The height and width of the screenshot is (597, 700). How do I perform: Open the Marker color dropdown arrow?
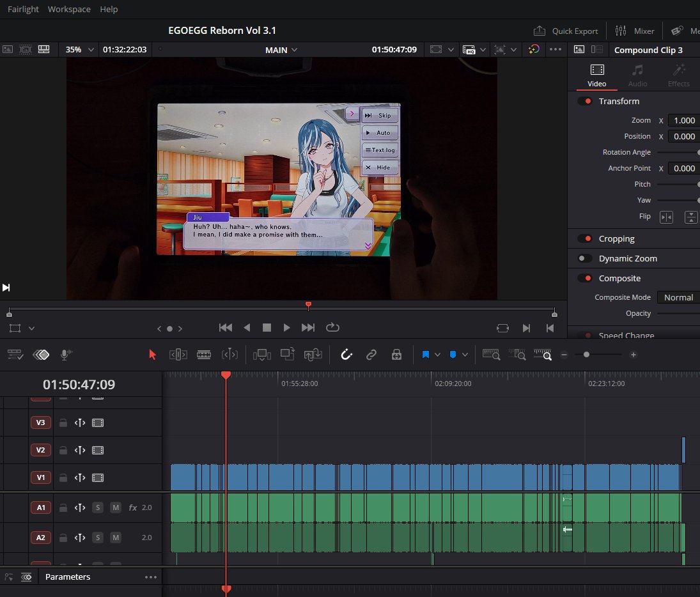(465, 355)
